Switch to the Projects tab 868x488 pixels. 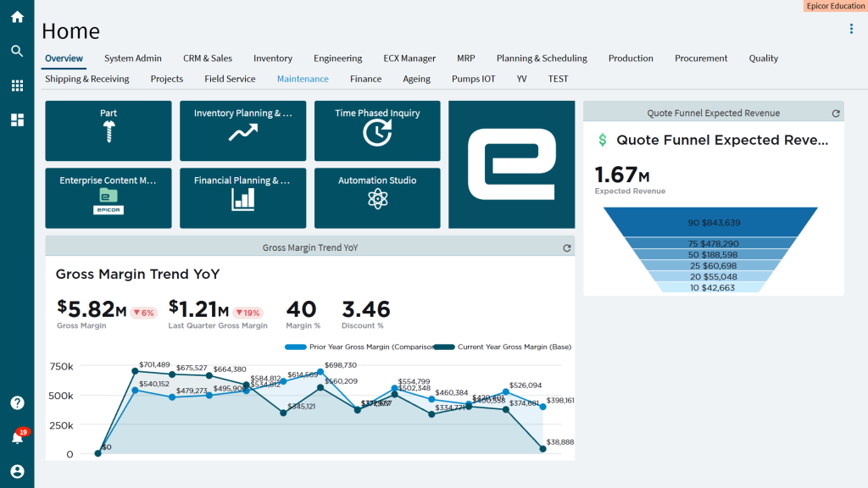tap(167, 79)
